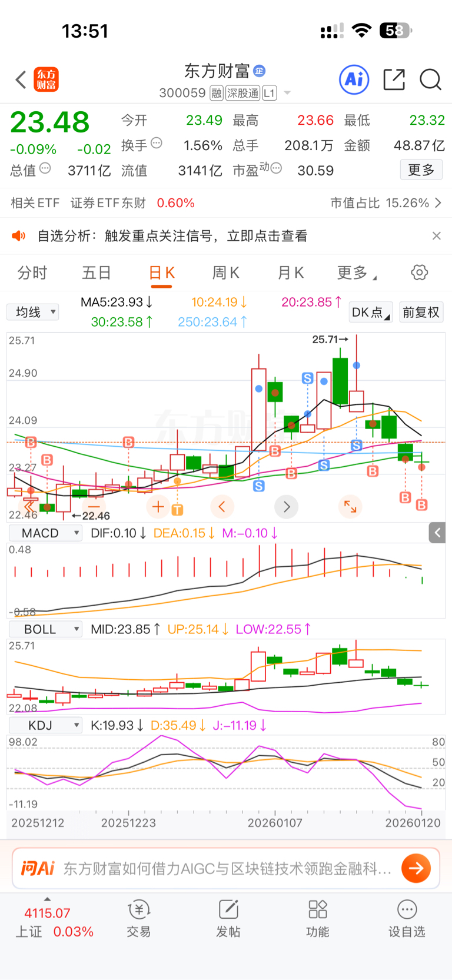This screenshot has height=980, width=452.
Task: Tap the orange T marker on chart
Action: point(177,510)
